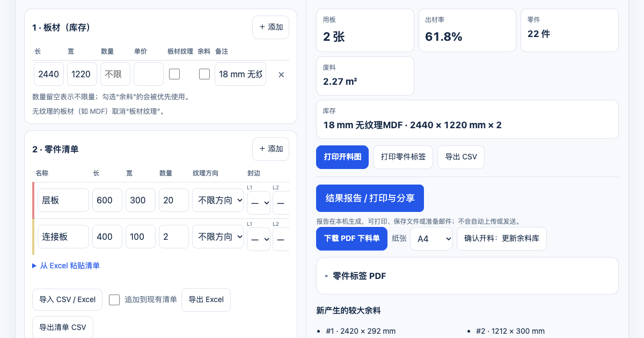The image size is (644, 338).
Task: Export results with 导出 CSV button
Action: click(461, 157)
